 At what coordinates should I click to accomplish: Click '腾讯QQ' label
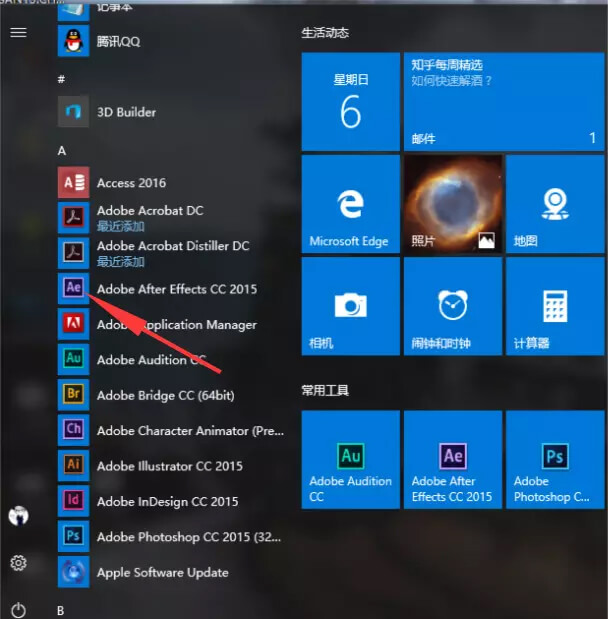coord(118,41)
